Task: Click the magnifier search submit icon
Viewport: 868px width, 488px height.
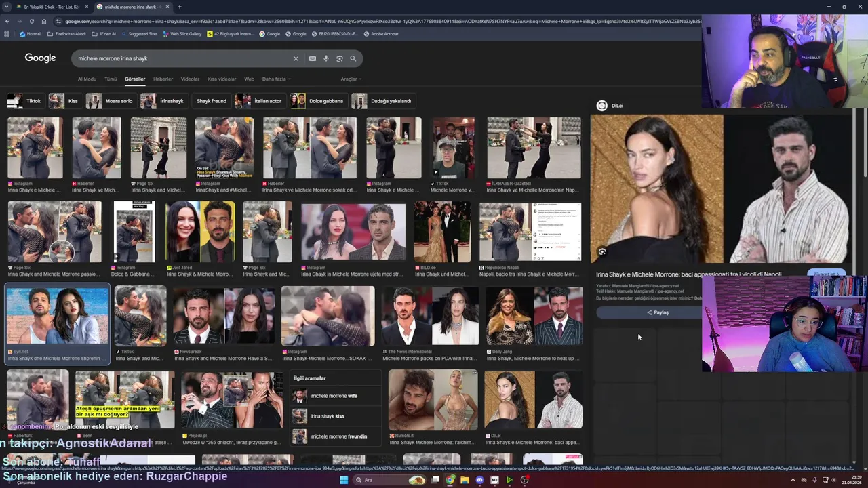Action: pos(353,58)
